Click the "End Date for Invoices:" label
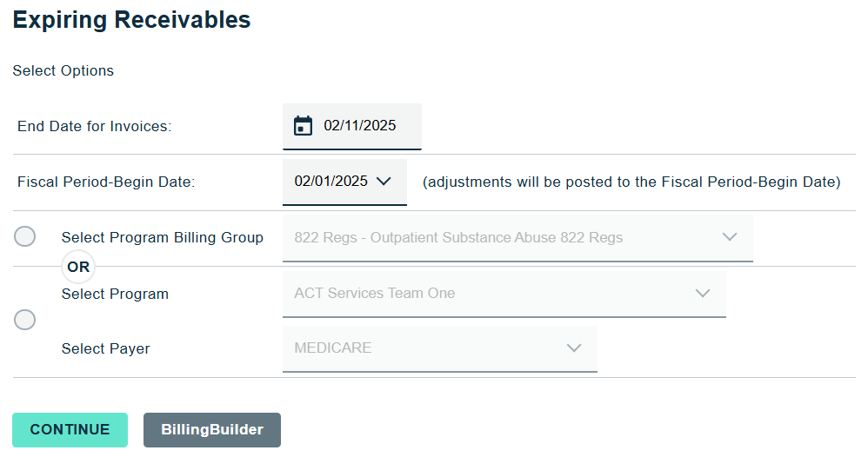The height and width of the screenshot is (457, 868). click(95, 126)
